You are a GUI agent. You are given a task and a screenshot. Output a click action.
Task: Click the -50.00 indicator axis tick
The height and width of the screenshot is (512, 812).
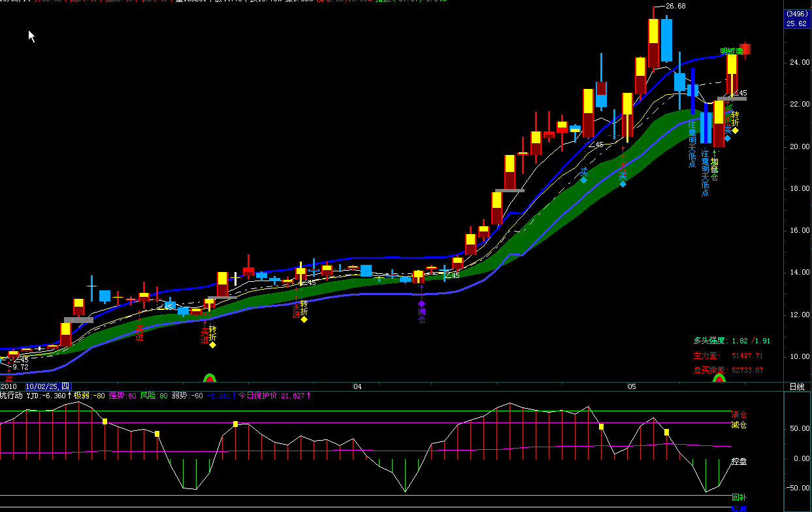[x=798, y=488]
